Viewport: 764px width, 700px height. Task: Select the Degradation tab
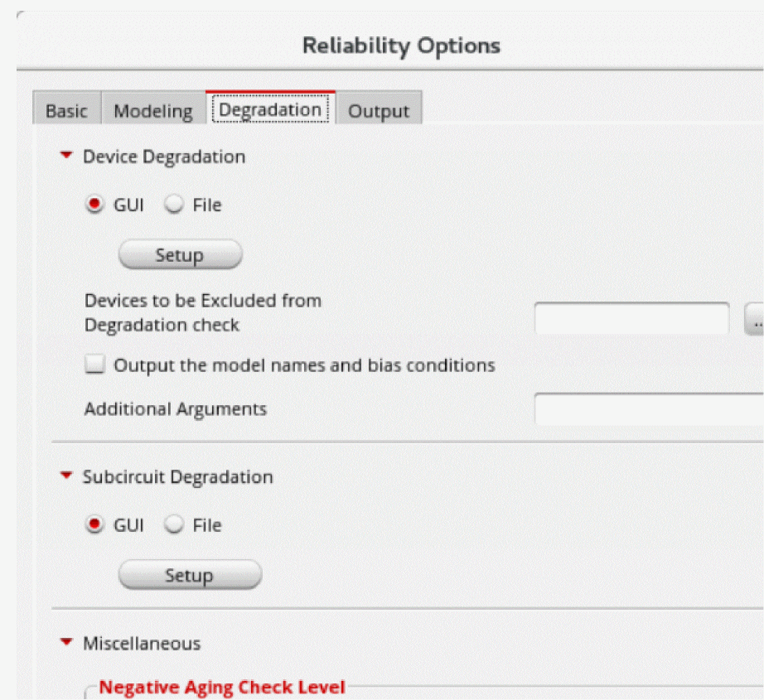(x=270, y=110)
